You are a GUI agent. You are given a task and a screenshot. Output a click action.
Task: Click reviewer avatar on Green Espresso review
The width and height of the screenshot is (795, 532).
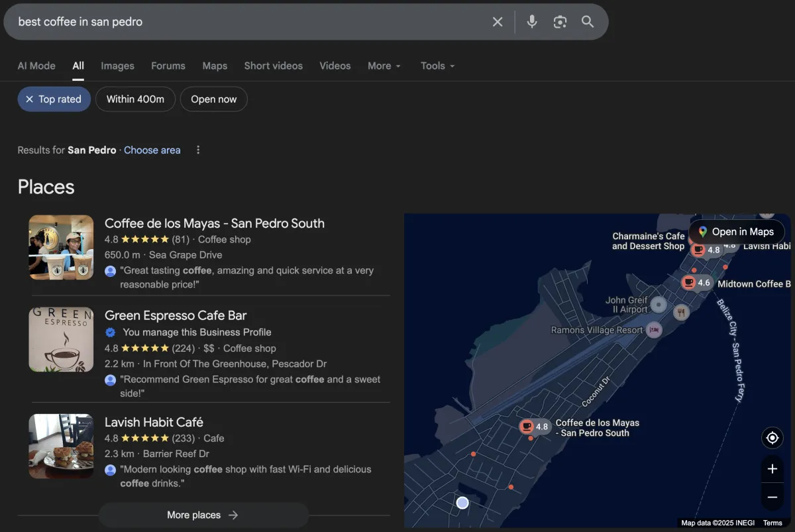[x=111, y=380]
